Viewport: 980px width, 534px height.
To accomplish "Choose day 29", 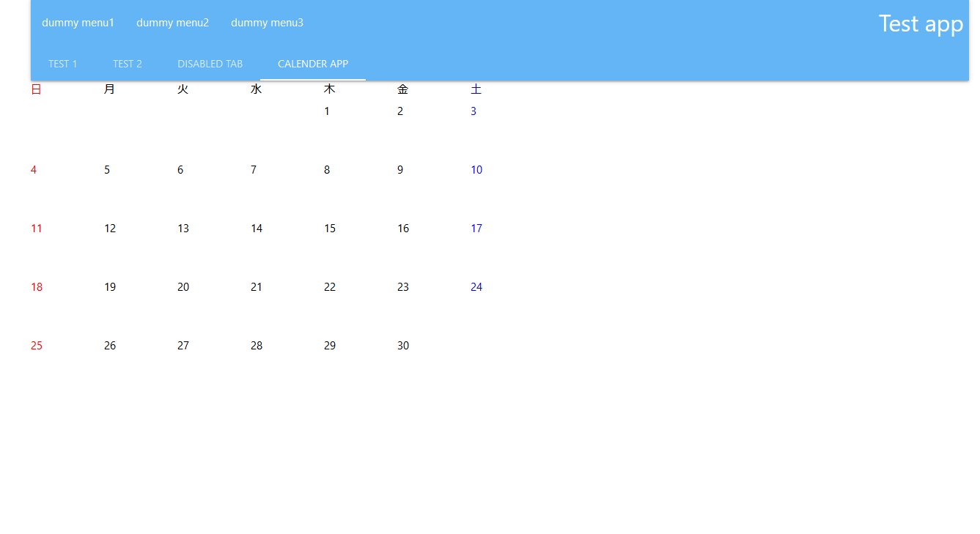I will 330,346.
